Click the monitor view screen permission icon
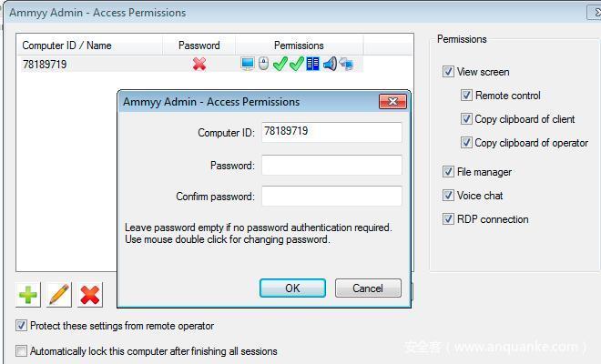 [248, 64]
